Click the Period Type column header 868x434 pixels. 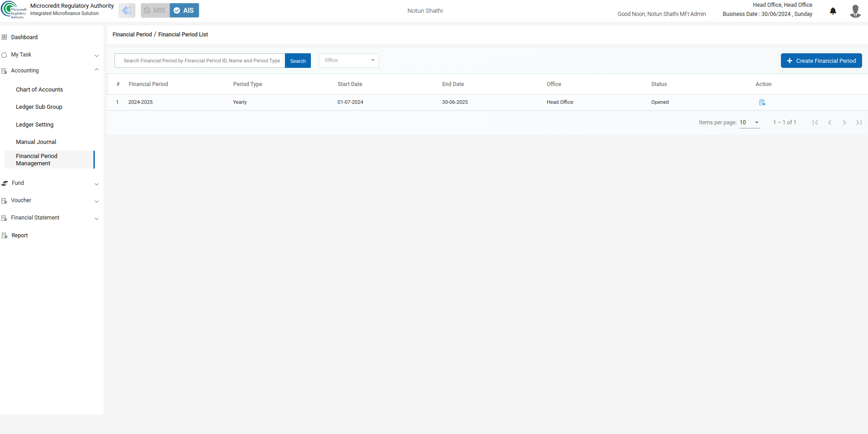248,84
